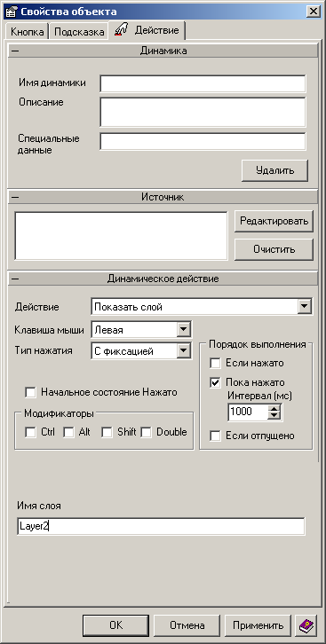Toggle the Shift modifier checkbox
Viewport: 326px width, 644px height.
coord(107,432)
